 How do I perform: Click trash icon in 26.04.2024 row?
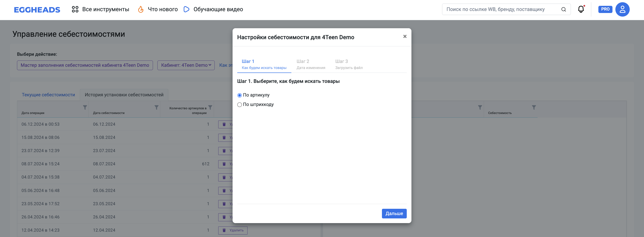pos(224,217)
